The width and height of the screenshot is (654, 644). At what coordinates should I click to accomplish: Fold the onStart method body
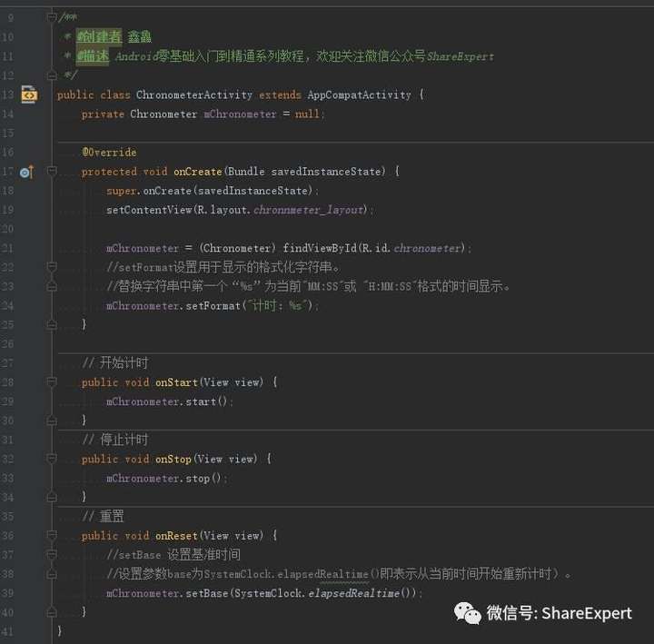(x=52, y=381)
